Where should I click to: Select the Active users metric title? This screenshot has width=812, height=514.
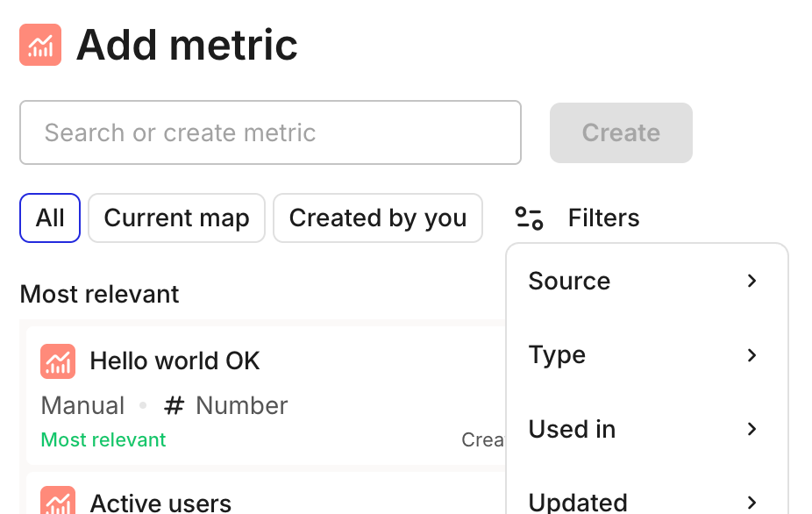[160, 503]
